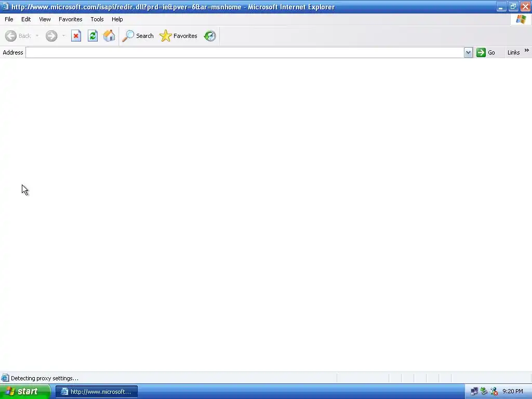Click 'Detecting proxy settings...' status text

[x=45, y=378]
